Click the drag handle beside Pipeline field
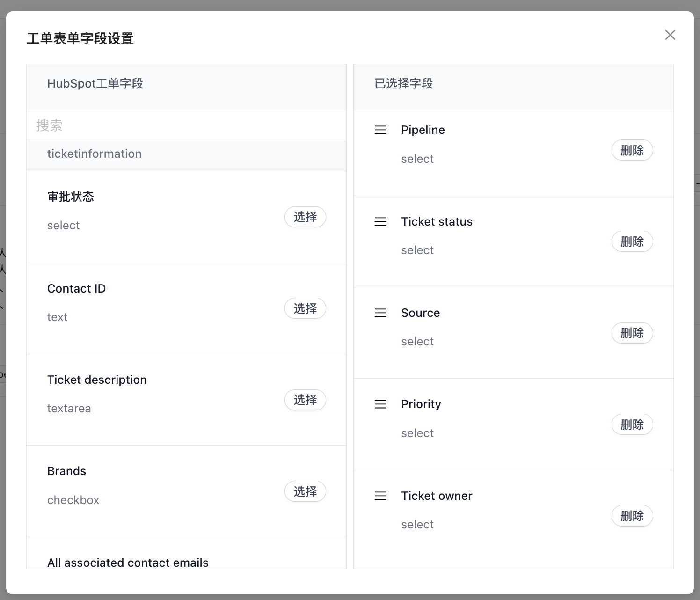 380,130
